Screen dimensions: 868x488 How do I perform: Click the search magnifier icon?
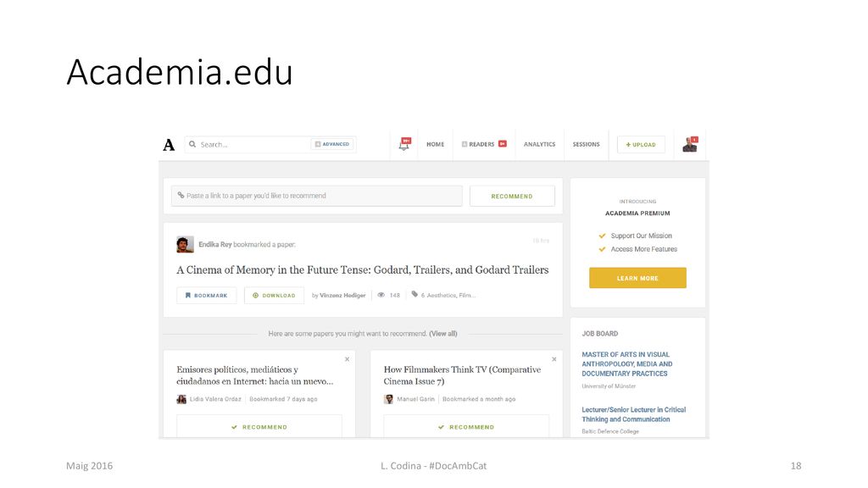[192, 144]
